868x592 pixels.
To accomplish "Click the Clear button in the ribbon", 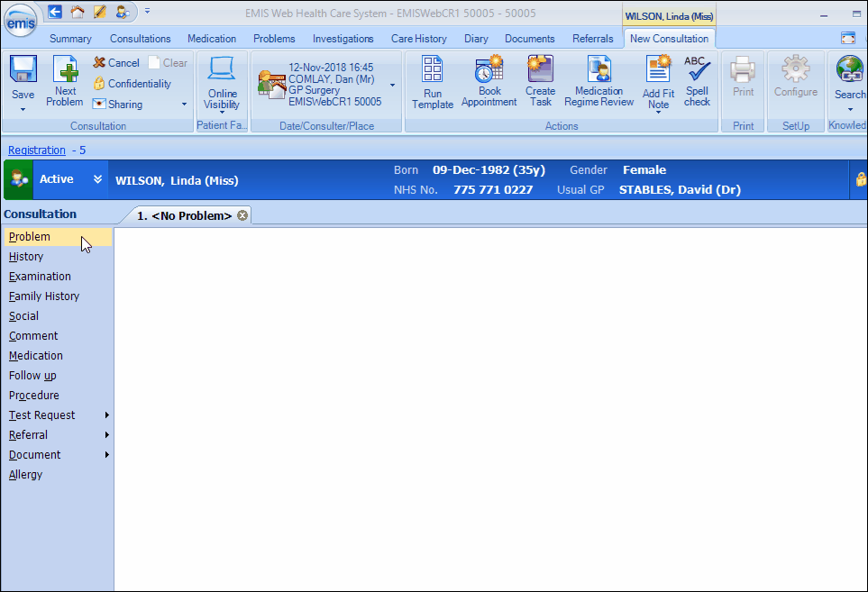I will point(169,63).
